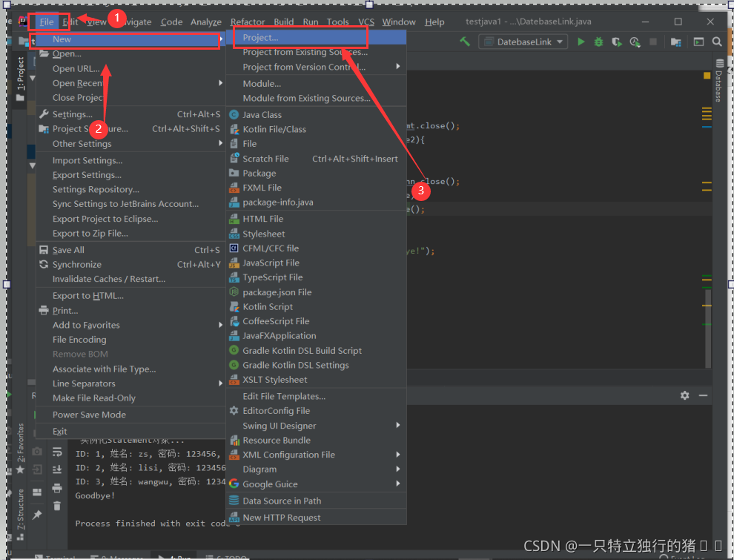Image resolution: width=734 pixels, height=560 pixels.
Task: Select Google Guice entry
Action: (x=316, y=484)
